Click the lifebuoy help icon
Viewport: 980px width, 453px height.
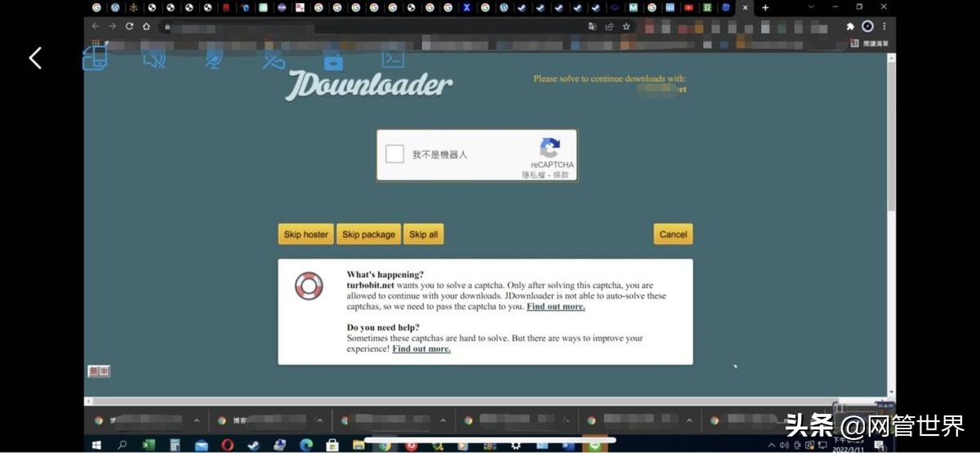coord(309,286)
